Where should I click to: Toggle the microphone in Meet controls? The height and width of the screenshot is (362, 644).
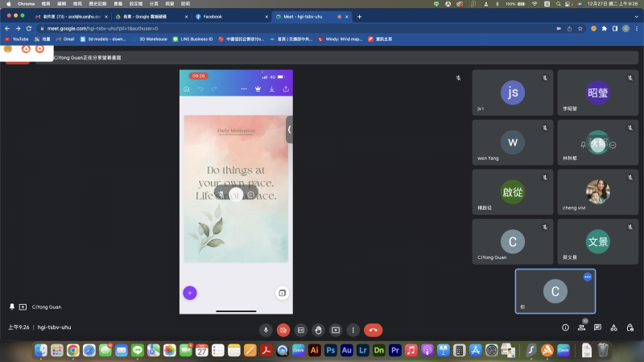pos(266,330)
